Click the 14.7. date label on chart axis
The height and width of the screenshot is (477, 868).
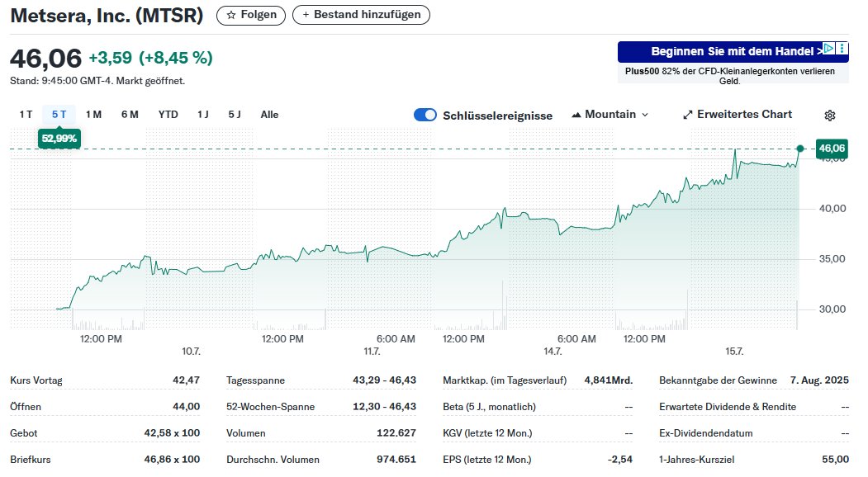click(553, 352)
